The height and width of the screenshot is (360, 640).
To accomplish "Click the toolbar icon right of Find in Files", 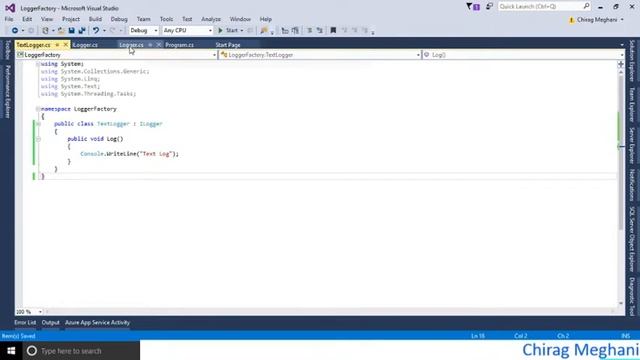I will (x=285, y=31).
